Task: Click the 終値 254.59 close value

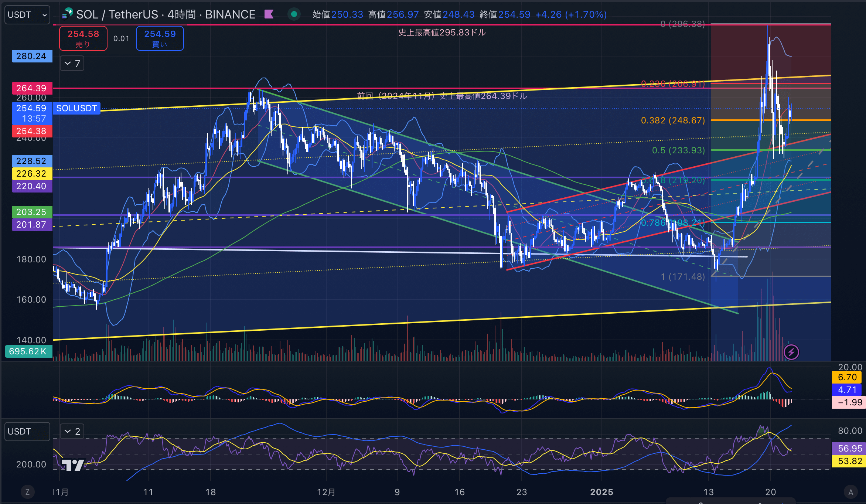Action: (x=505, y=14)
